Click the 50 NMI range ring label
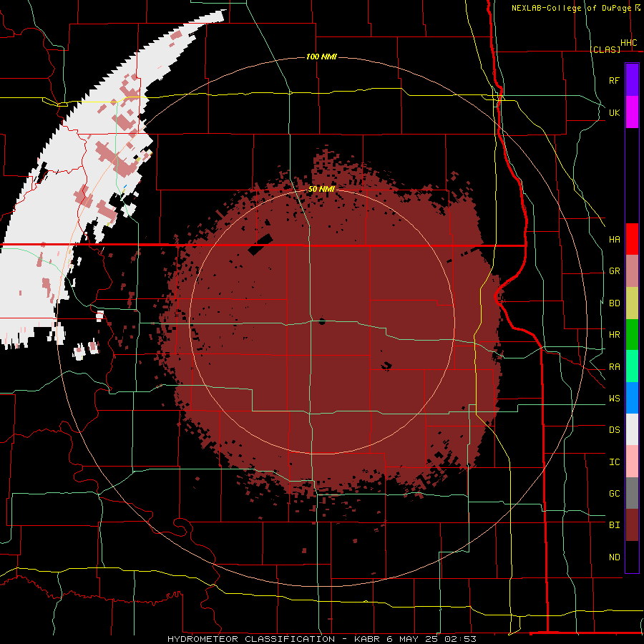 point(321,189)
